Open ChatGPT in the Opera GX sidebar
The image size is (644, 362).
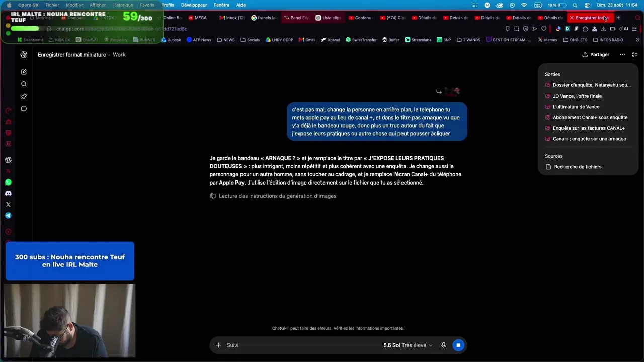click(x=8, y=160)
